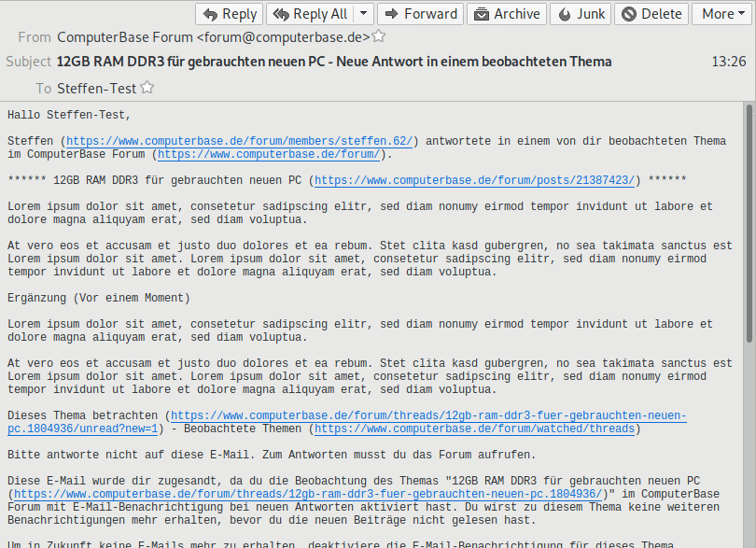
Task: Open the computerbase.de/forum/ link
Action: point(269,154)
